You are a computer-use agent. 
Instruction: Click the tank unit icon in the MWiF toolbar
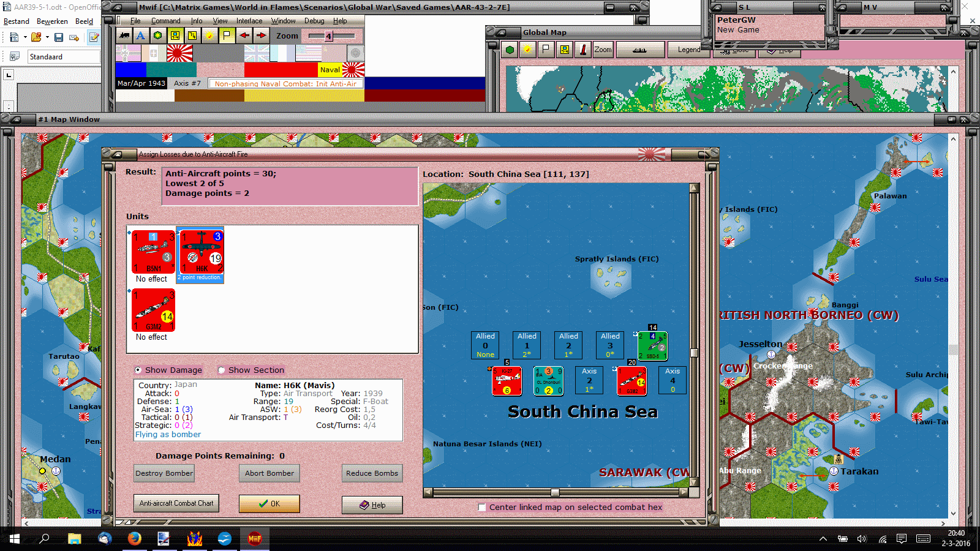124,36
